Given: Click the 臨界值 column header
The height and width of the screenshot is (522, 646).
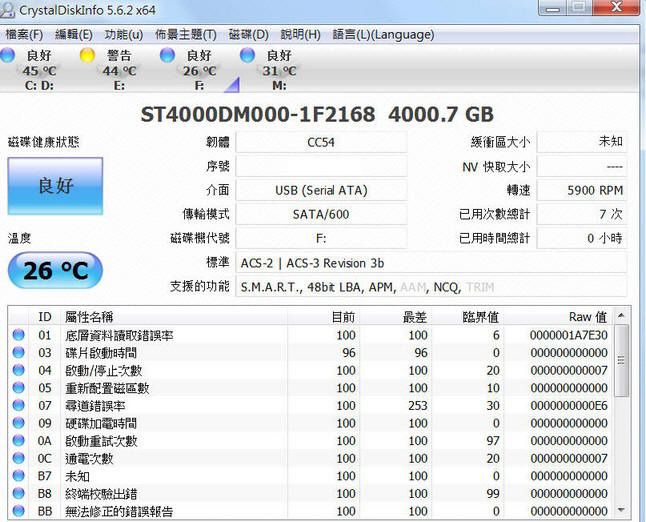Looking at the screenshot, I should [468, 317].
